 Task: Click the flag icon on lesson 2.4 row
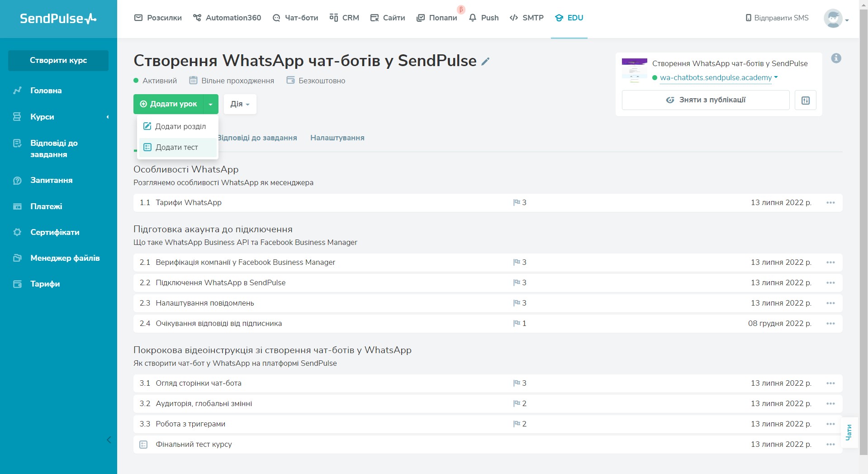[x=517, y=323]
